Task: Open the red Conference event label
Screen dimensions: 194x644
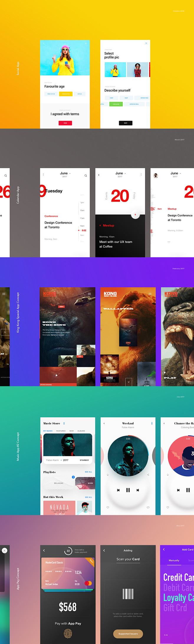Action: tap(51, 216)
